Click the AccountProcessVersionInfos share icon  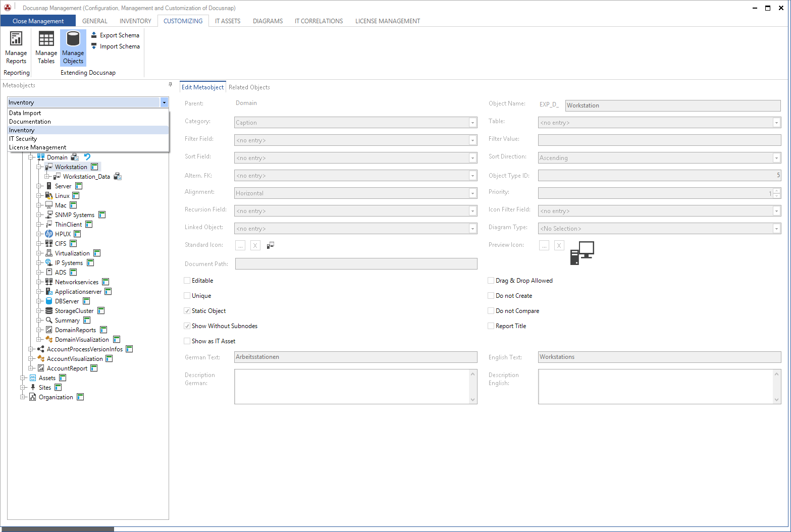point(41,349)
